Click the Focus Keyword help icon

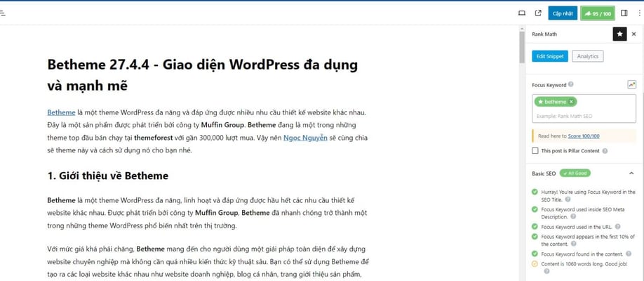571,84
